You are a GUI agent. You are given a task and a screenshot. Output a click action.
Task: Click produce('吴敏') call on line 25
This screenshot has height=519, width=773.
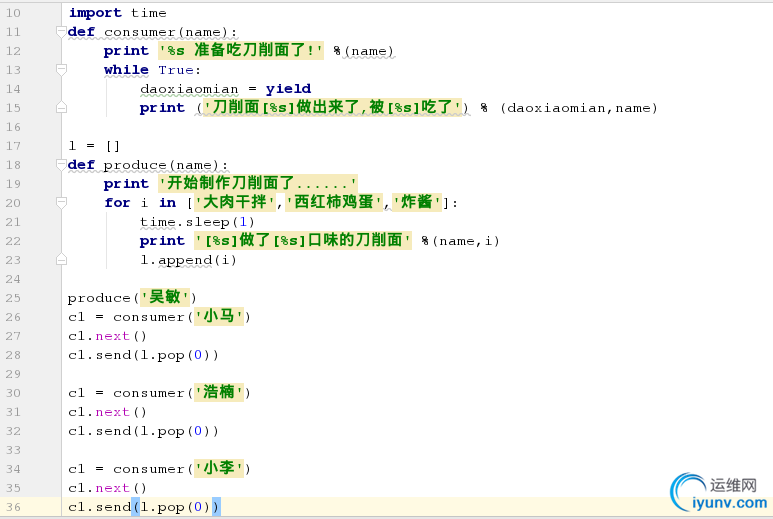(132, 298)
